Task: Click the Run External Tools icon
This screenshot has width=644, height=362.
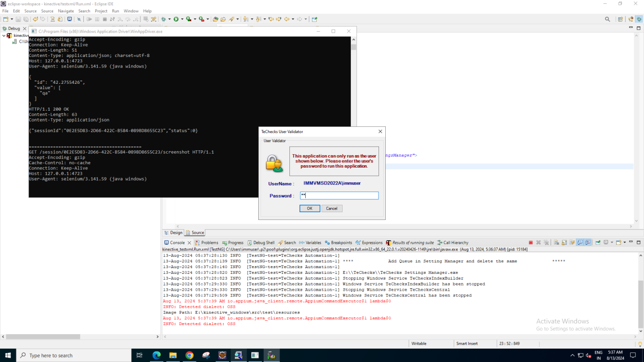Action: [x=201, y=19]
